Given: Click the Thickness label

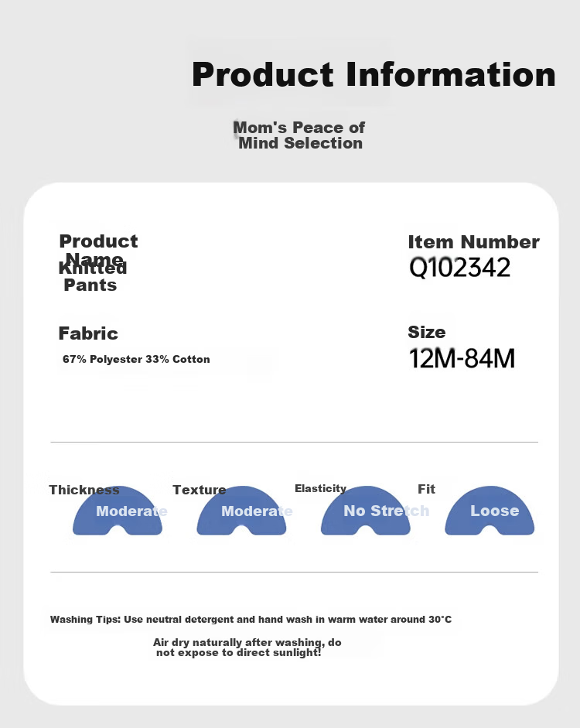Looking at the screenshot, I should point(84,490).
